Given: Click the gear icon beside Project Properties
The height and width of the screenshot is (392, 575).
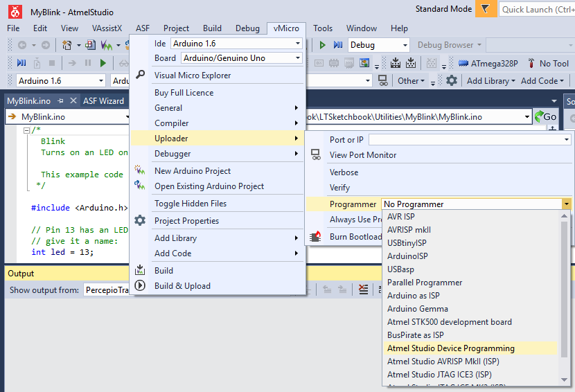Looking at the screenshot, I should tap(140, 220).
